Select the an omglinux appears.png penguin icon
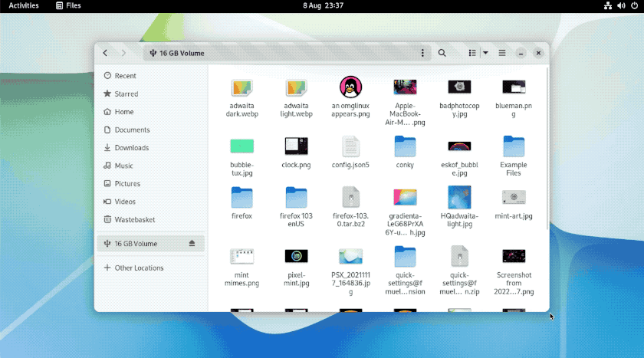644x358 pixels. [x=351, y=87]
